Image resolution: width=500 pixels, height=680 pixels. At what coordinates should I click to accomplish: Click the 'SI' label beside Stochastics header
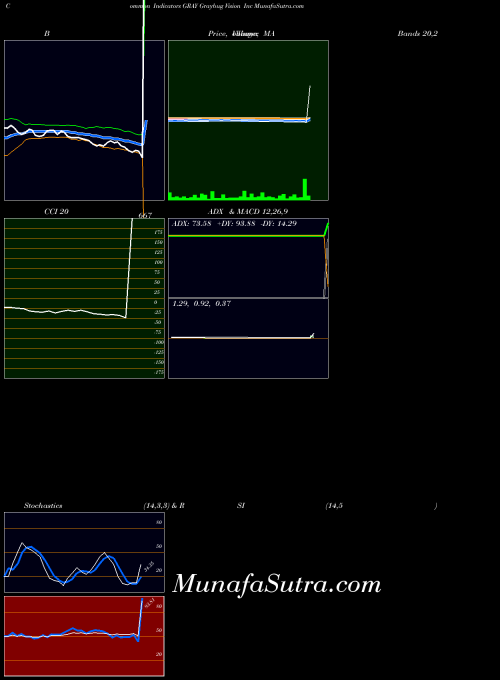[241, 506]
